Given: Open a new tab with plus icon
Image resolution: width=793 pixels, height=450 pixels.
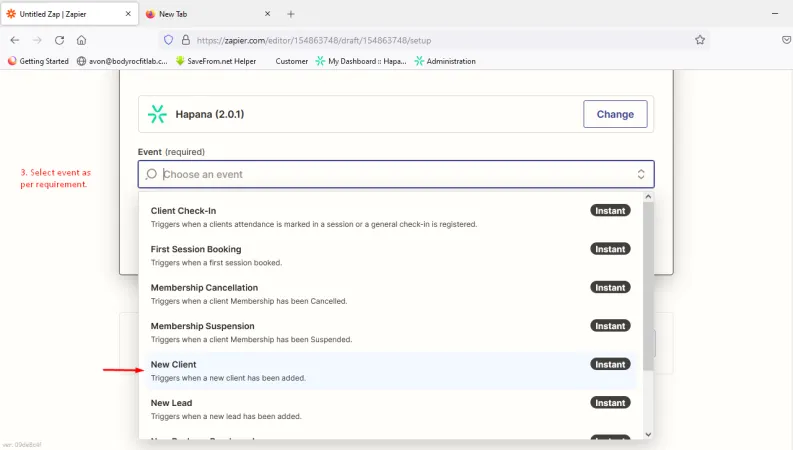Looking at the screenshot, I should 291,14.
